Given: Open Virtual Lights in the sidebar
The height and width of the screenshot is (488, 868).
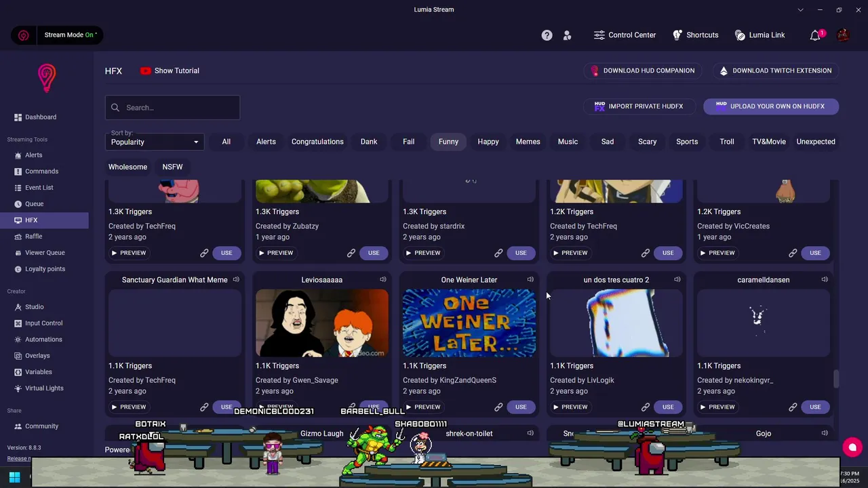Looking at the screenshot, I should (44, 388).
